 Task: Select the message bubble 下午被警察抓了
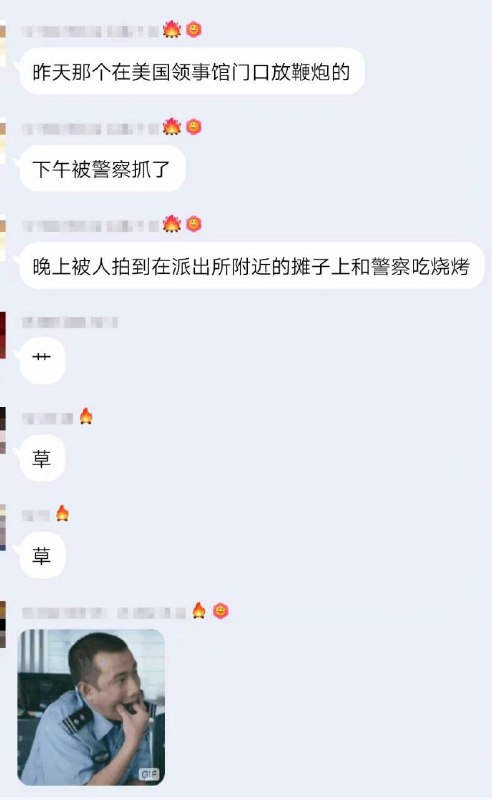102,169
